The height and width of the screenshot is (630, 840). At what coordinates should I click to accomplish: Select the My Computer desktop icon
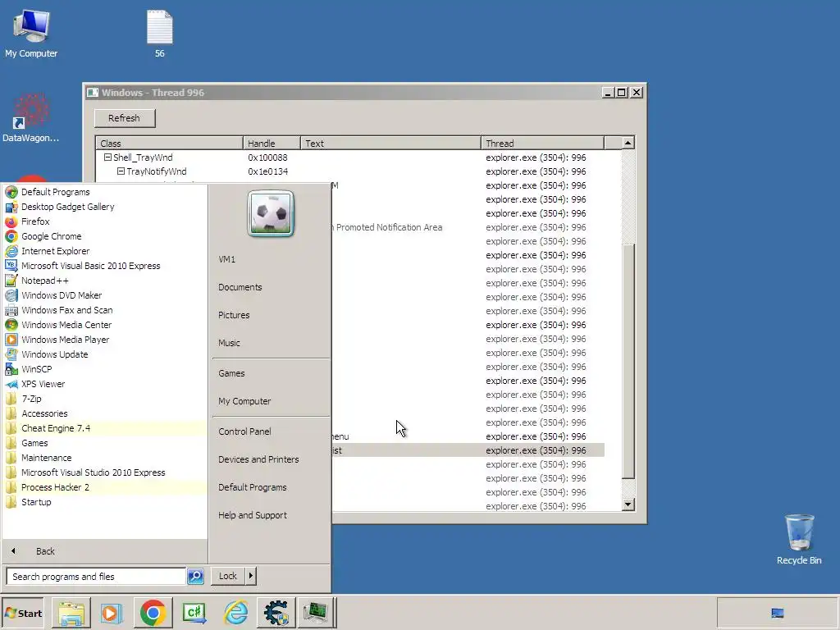coord(31,34)
